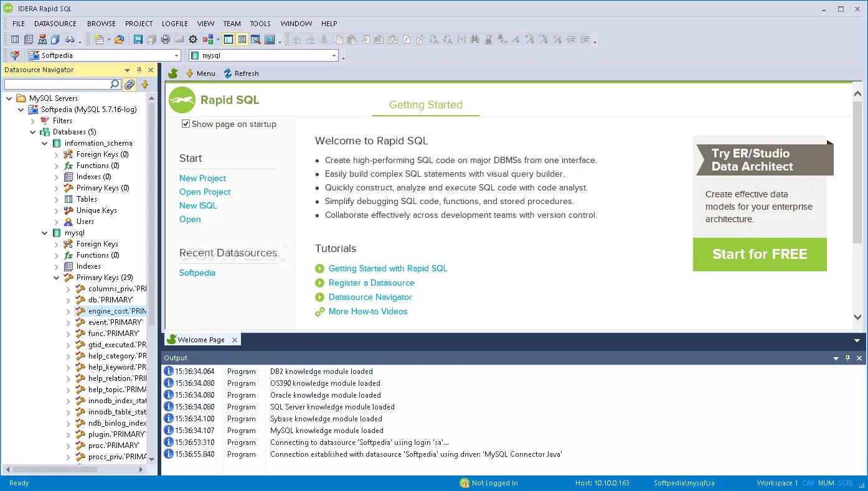The image size is (868, 491).
Task: Collapse the Databases (5) node
Action: (x=33, y=132)
